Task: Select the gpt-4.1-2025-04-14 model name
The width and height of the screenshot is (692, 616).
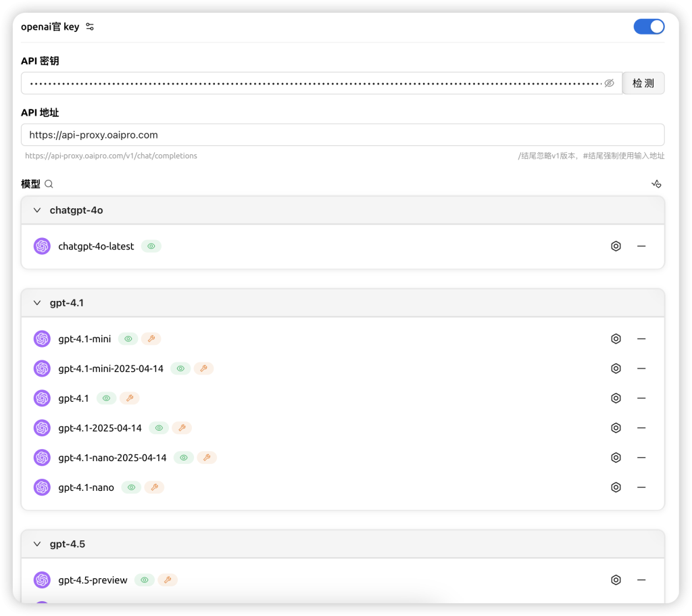Action: (x=100, y=428)
